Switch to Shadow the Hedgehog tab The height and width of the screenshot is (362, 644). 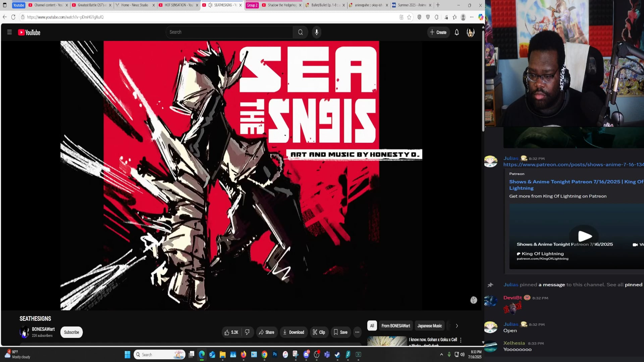point(282,5)
